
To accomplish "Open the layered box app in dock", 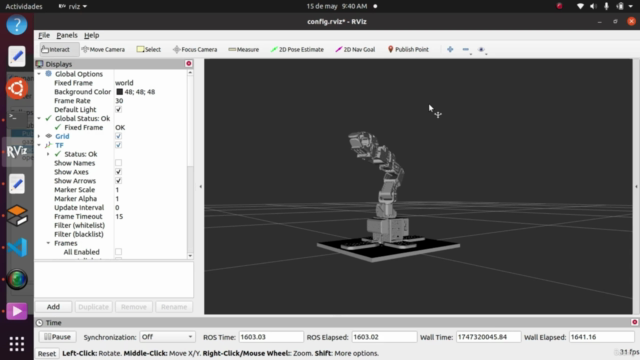I will (x=17, y=216).
